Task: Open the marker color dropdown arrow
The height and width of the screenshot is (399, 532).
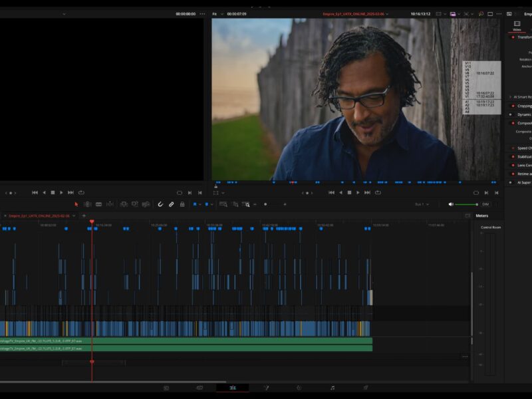Action: 211,204
